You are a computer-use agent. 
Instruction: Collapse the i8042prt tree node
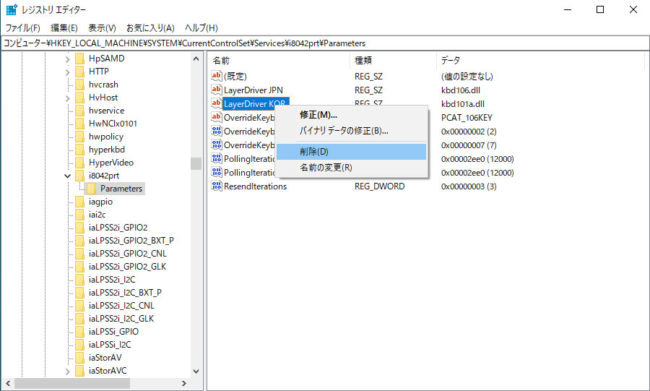[x=68, y=176]
